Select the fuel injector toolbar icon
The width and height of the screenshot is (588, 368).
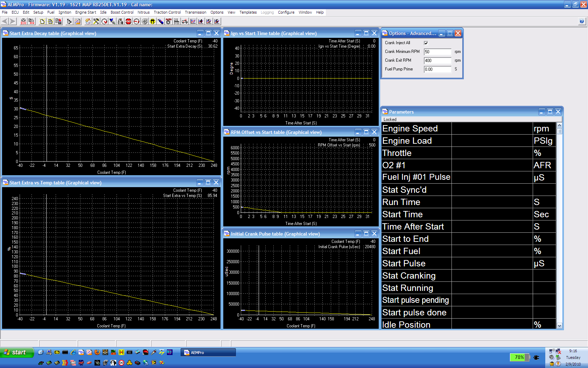pyautogui.click(x=112, y=21)
